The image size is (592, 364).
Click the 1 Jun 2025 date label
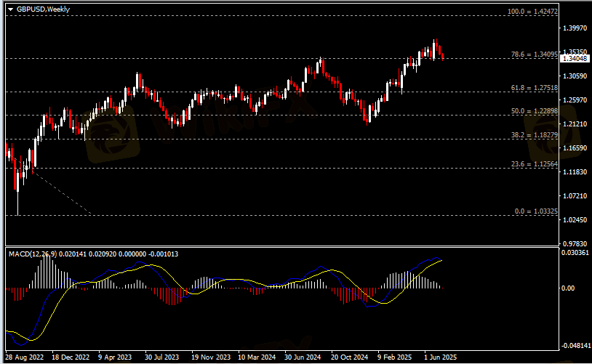440,357
